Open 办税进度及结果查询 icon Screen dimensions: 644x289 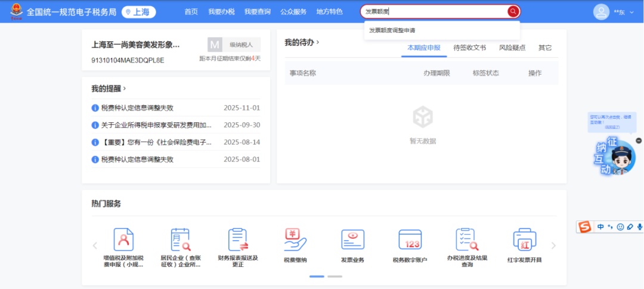click(x=467, y=240)
